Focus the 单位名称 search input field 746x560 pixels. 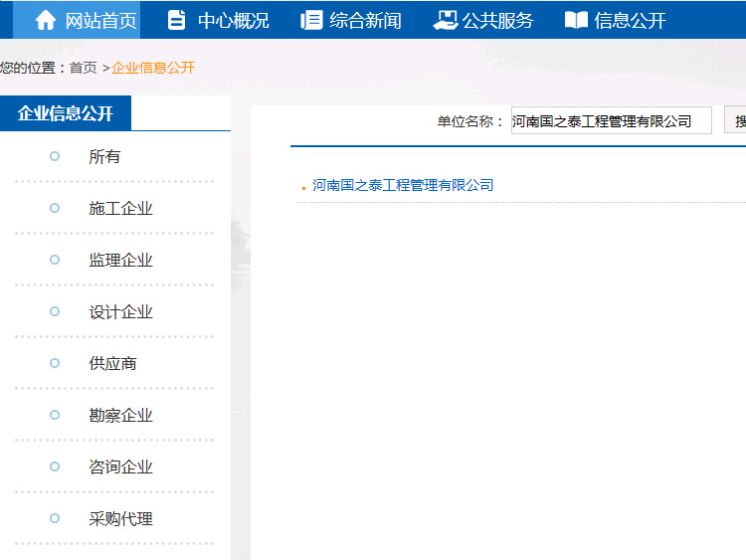[x=611, y=121]
